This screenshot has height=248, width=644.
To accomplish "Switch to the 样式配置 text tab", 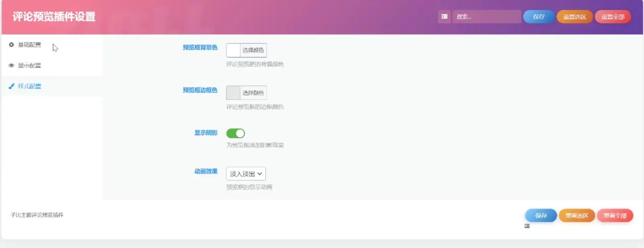I will click(x=29, y=86).
